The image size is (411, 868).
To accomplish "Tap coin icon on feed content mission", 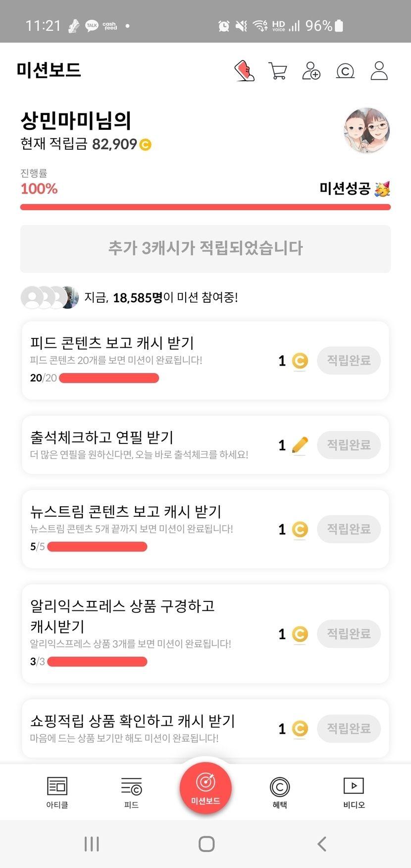I will (300, 361).
